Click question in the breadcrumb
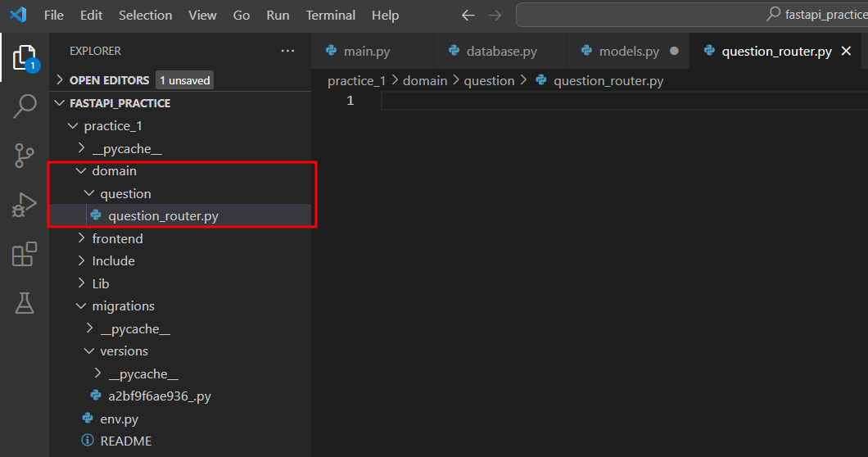The width and height of the screenshot is (868, 457). point(490,81)
